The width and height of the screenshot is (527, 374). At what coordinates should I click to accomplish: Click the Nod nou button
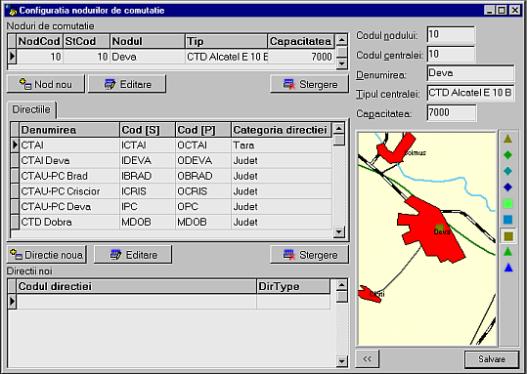click(46, 84)
